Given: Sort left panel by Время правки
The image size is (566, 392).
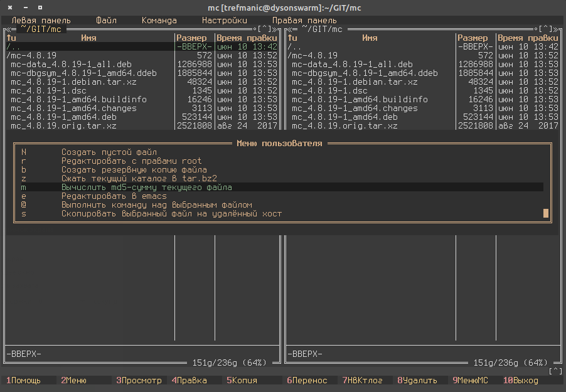Looking at the screenshot, I should [x=247, y=38].
